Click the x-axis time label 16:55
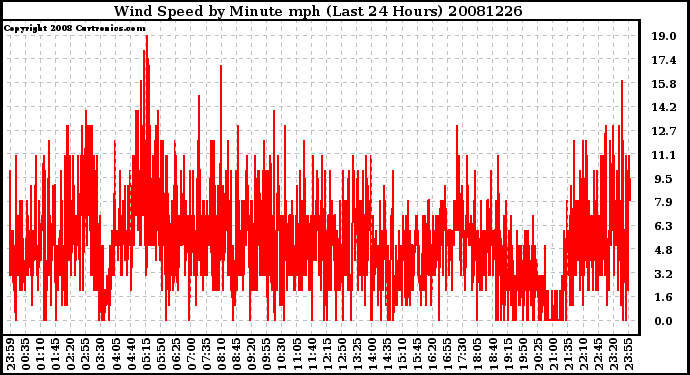Image resolution: width=690 pixels, height=375 pixels. coord(448,355)
